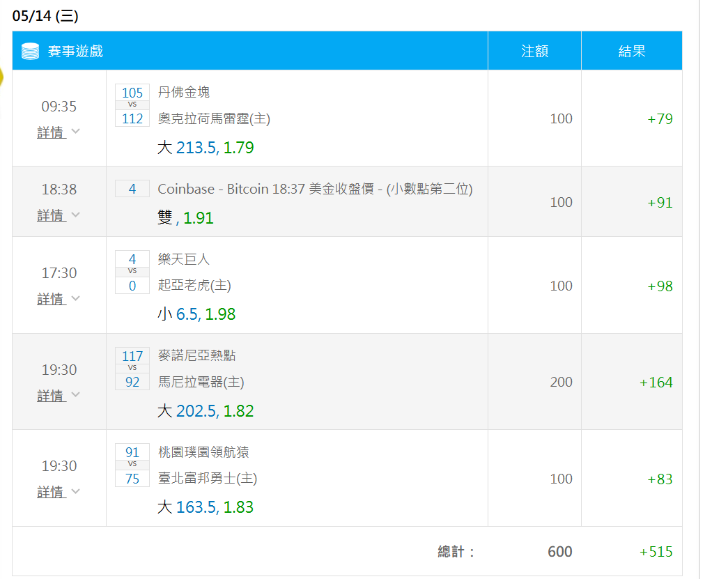The image size is (728, 579).
Task: Click the 結果 column header
Action: [x=632, y=51]
